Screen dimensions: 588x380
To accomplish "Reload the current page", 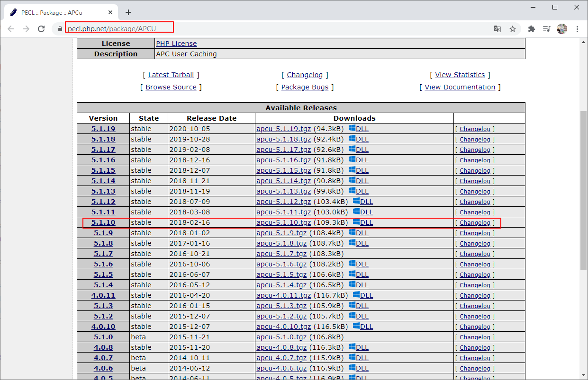I will pyautogui.click(x=41, y=29).
